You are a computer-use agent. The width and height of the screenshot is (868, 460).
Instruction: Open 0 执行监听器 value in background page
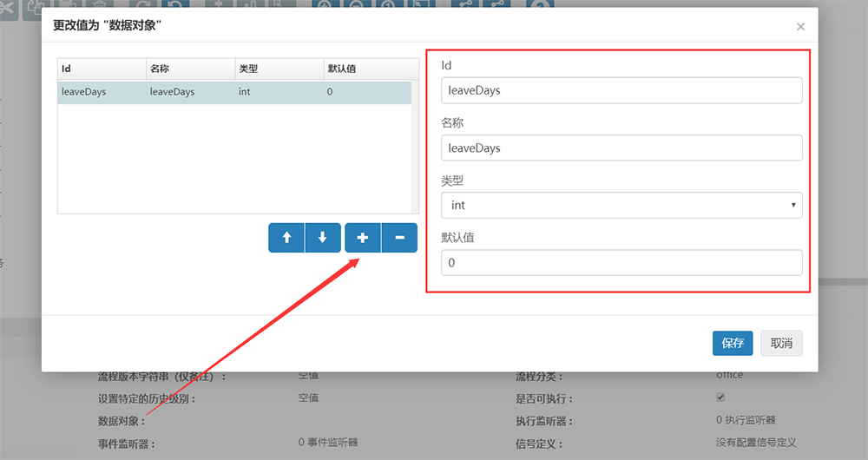click(746, 420)
